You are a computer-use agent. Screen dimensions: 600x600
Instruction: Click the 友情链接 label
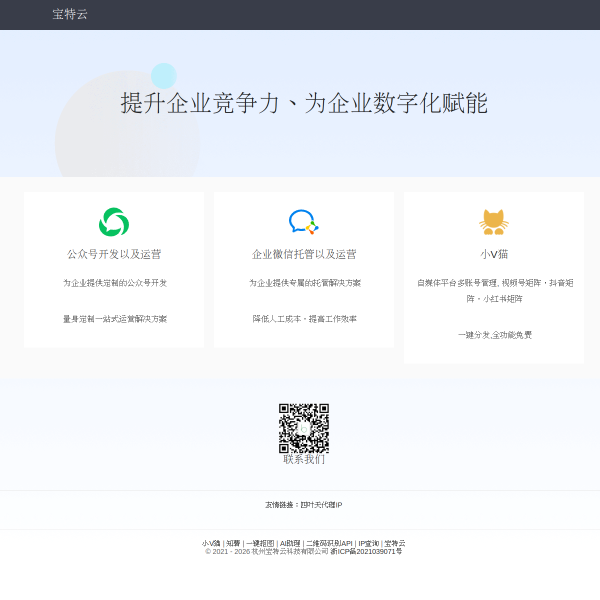(279, 505)
